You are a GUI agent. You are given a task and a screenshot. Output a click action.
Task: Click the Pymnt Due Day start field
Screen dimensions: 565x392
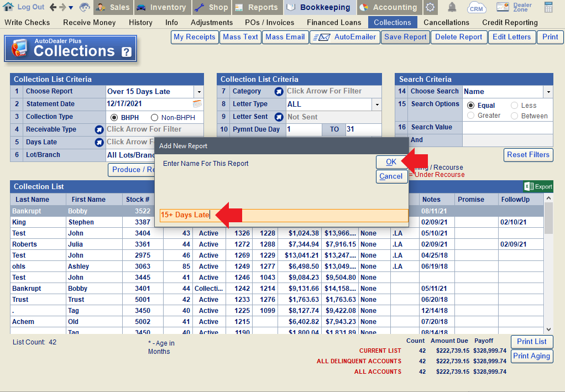coord(304,129)
